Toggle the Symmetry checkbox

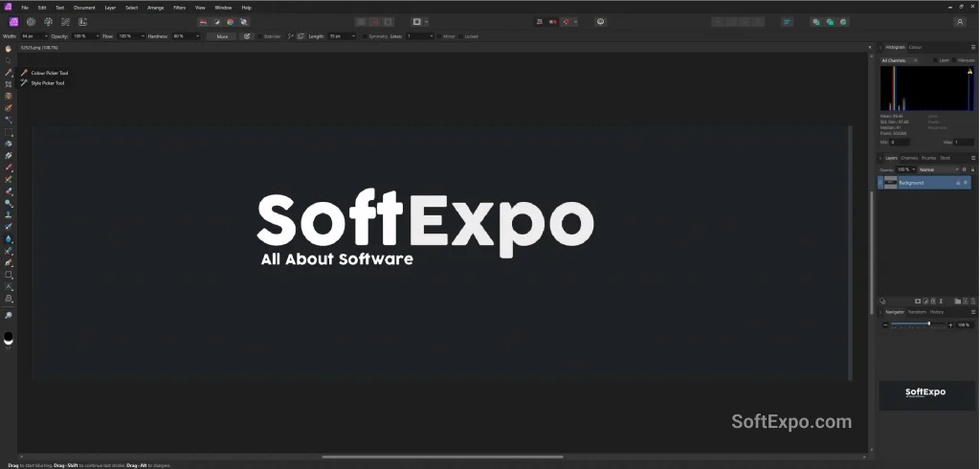pos(365,36)
